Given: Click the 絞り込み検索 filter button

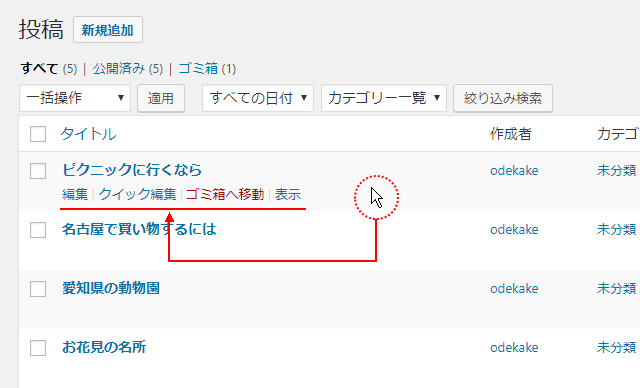Looking at the screenshot, I should 503,98.
